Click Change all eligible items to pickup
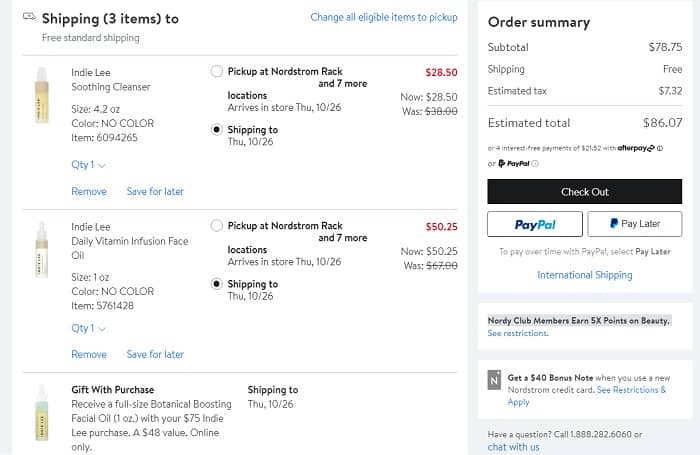The width and height of the screenshot is (700, 455). [383, 18]
